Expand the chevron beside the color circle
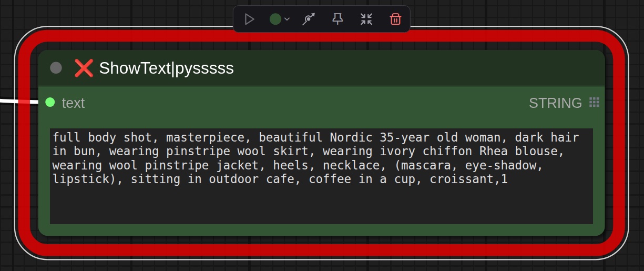This screenshot has height=271, width=644. 287,19
